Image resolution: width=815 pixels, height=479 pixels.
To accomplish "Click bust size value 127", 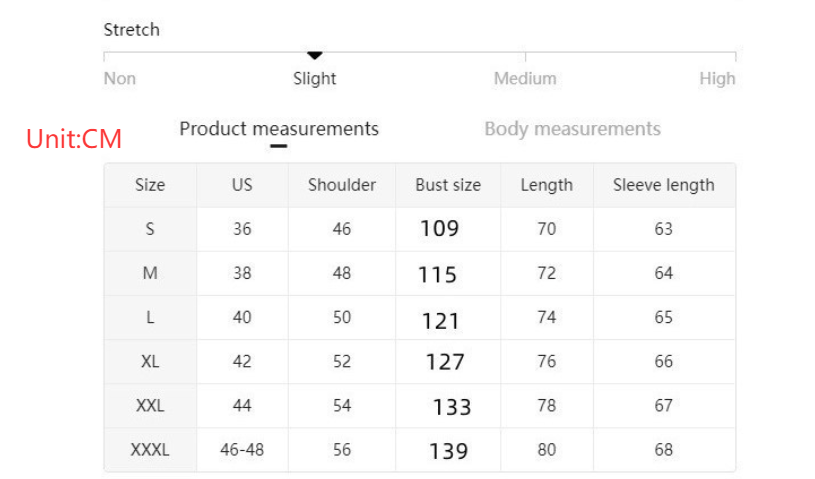I will point(445,362).
